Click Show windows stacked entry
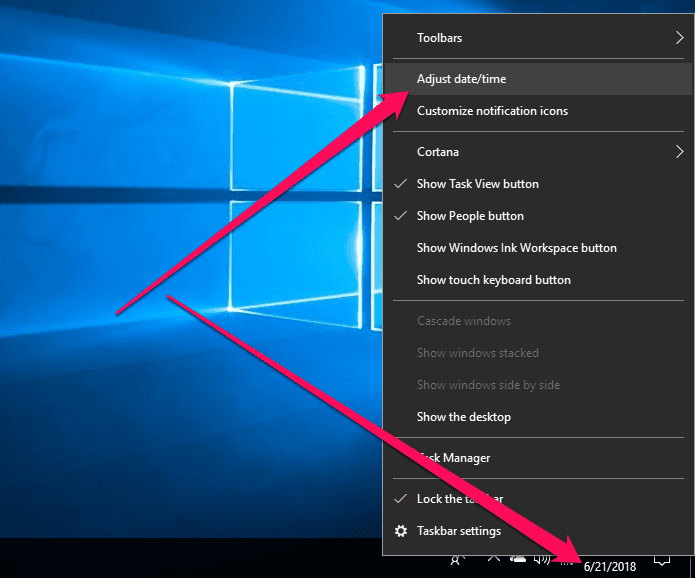This screenshot has height=578, width=695. [538, 353]
